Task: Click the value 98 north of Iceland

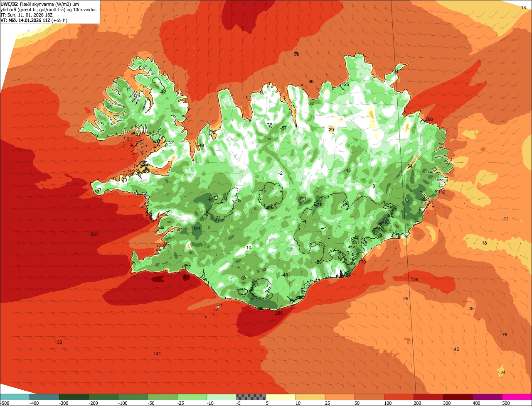Action: coord(311,81)
